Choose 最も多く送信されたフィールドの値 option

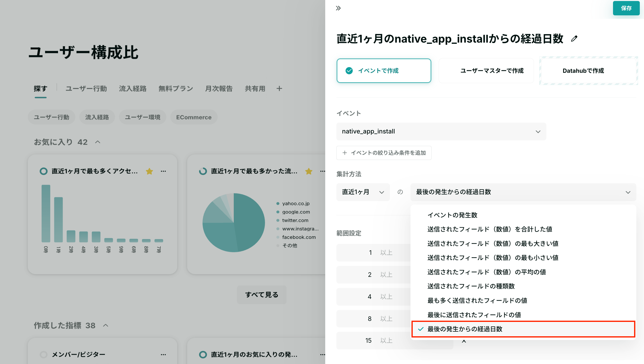coord(523,301)
